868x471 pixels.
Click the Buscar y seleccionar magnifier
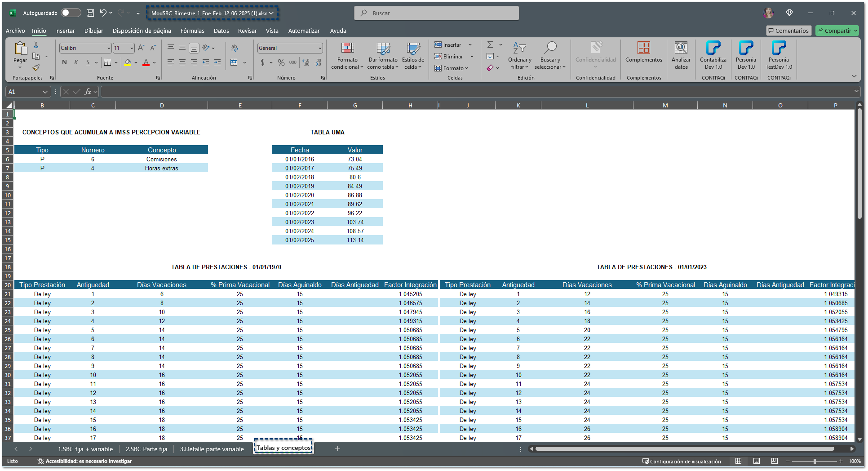(x=550, y=48)
